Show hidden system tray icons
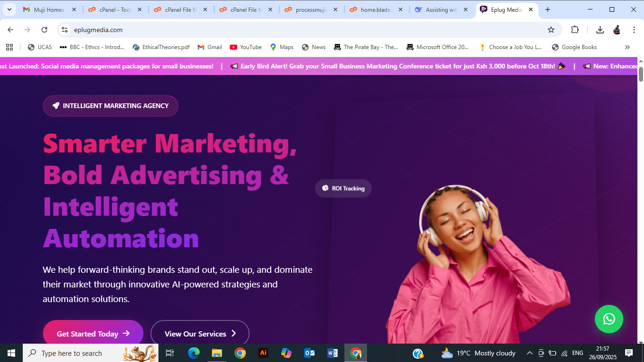The height and width of the screenshot is (362, 644). point(529,353)
